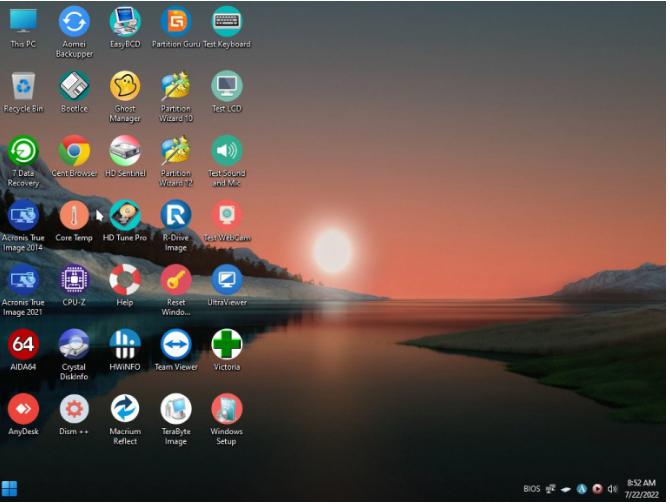Open the Cent Browser shortcut

[x=74, y=151]
